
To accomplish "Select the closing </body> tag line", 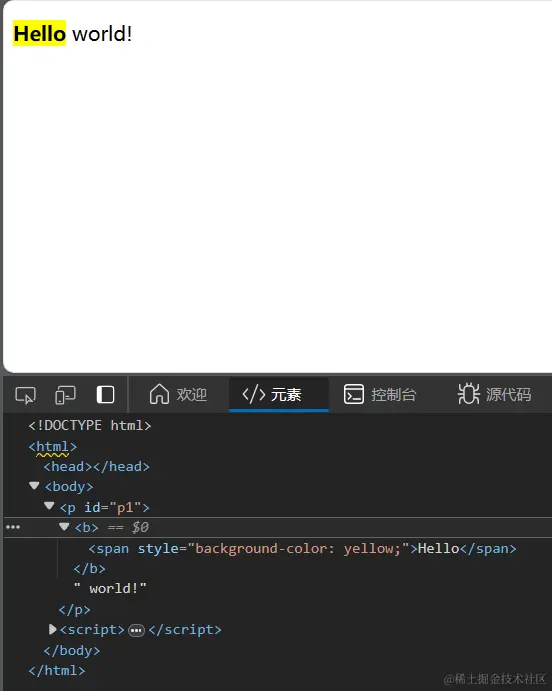I will coord(72,651).
